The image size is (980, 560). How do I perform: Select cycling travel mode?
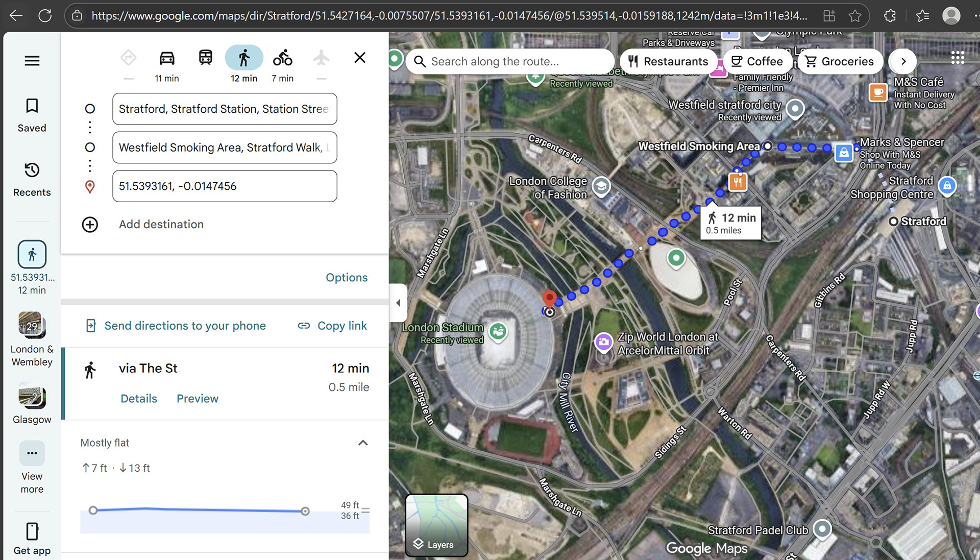282,58
